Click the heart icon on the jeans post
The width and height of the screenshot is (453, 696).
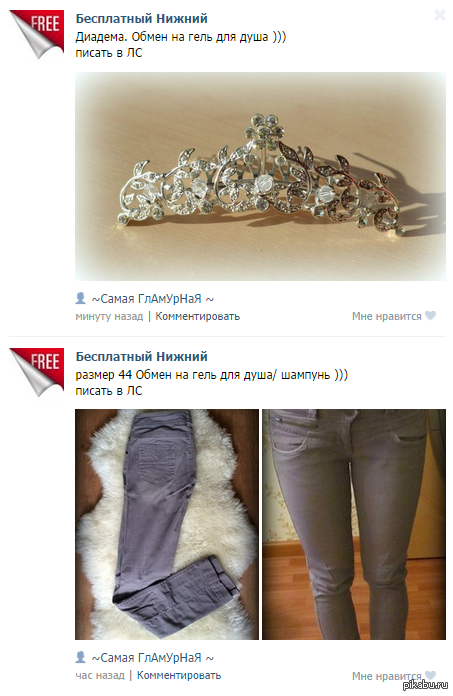pos(430,675)
